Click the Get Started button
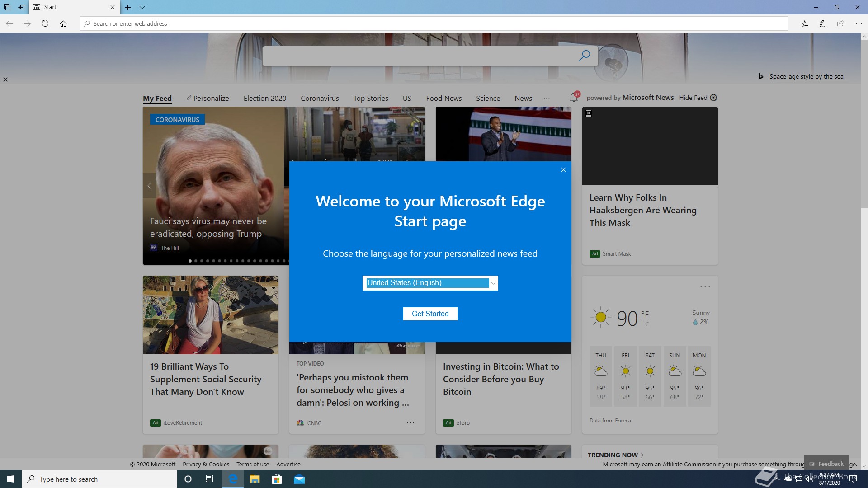Screen dimensions: 868x488 430,314
